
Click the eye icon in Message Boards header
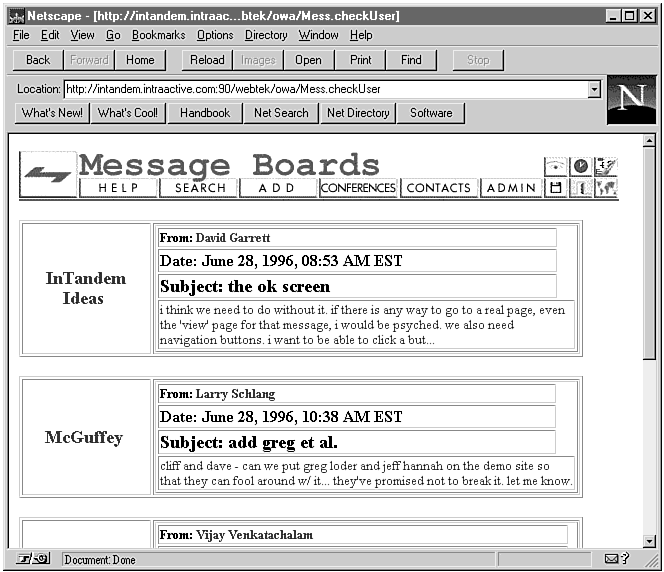[555, 167]
